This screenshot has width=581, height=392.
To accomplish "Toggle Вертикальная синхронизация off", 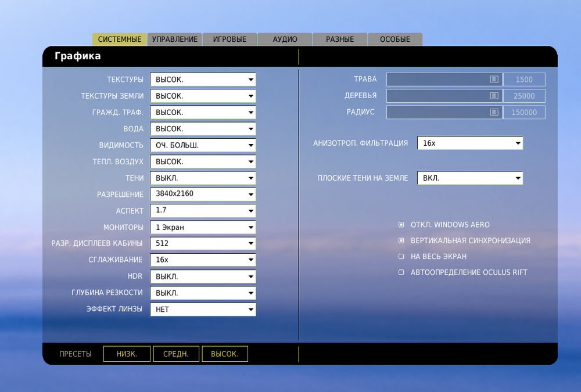I will (x=401, y=240).
